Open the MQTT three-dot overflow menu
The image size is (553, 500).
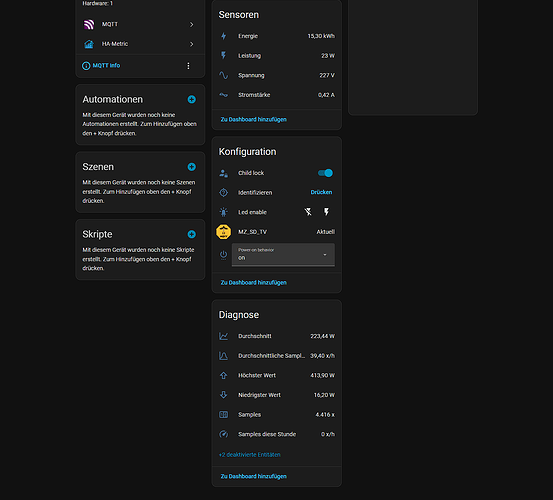[x=188, y=66]
